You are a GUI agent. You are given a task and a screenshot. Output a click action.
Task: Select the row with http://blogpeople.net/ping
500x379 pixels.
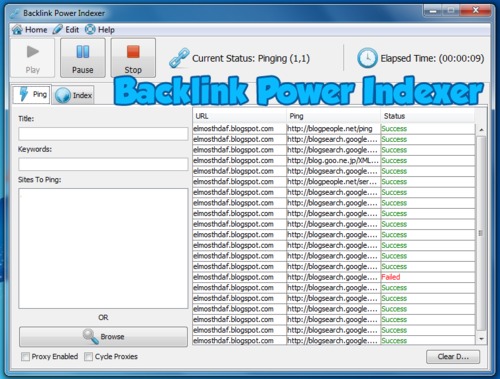pyautogui.click(x=334, y=129)
